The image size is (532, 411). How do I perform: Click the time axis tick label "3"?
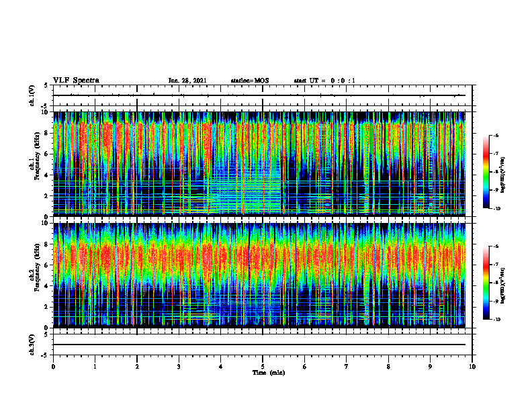179,367
